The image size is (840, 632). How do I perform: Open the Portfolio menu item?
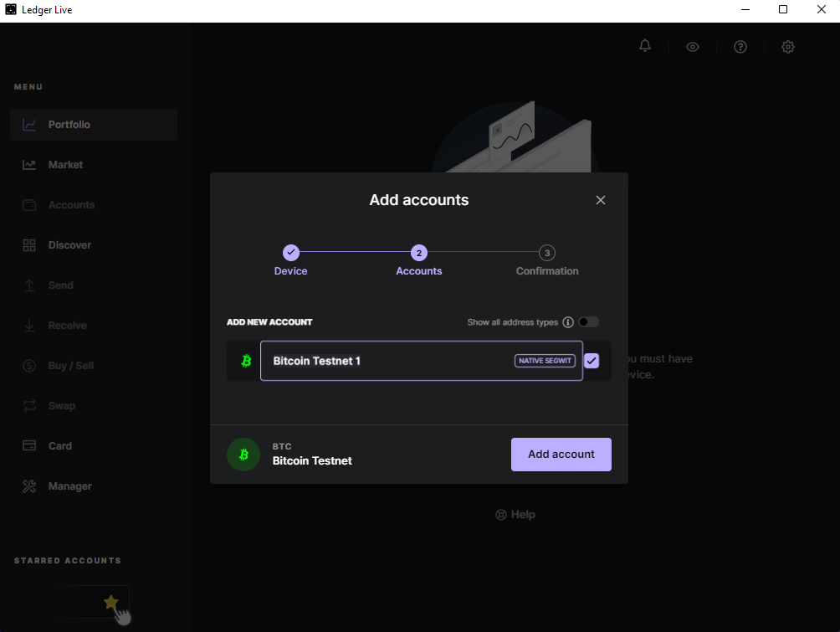coord(69,125)
